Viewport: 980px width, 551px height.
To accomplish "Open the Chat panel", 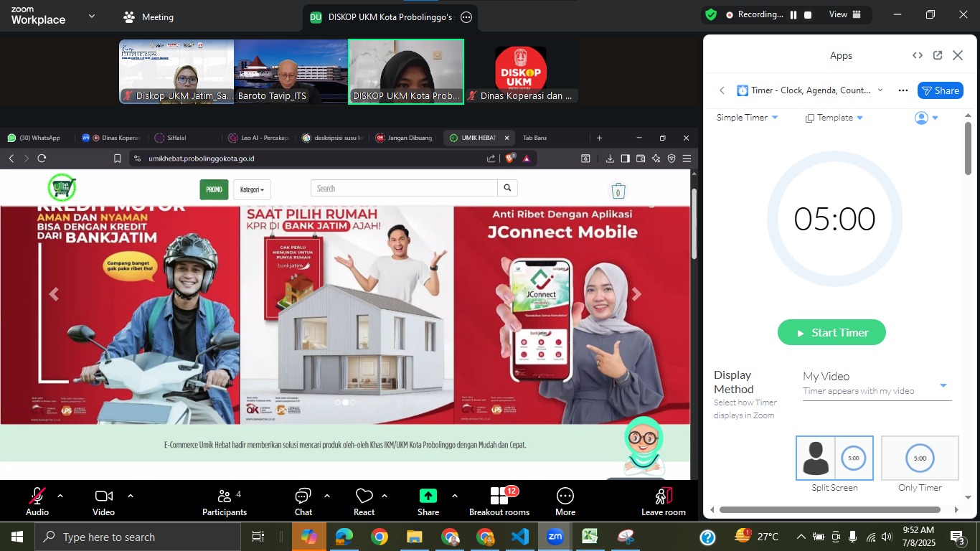I will tap(303, 501).
